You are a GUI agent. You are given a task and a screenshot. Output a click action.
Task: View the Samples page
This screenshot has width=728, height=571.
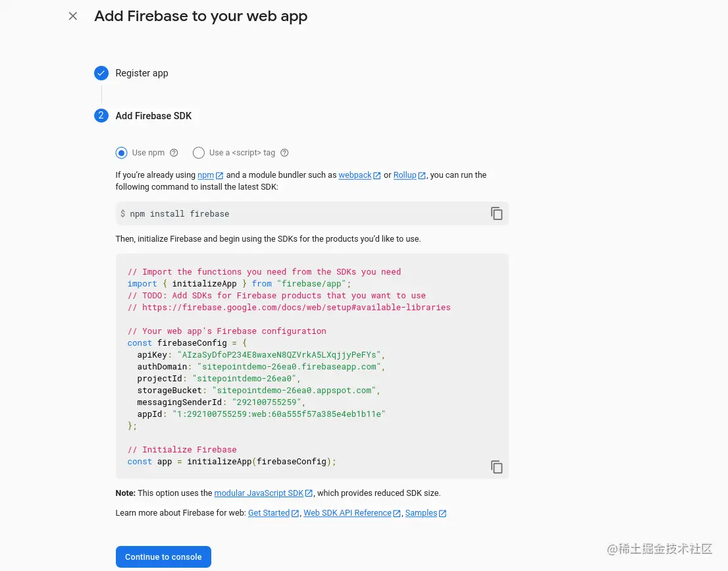coord(421,512)
